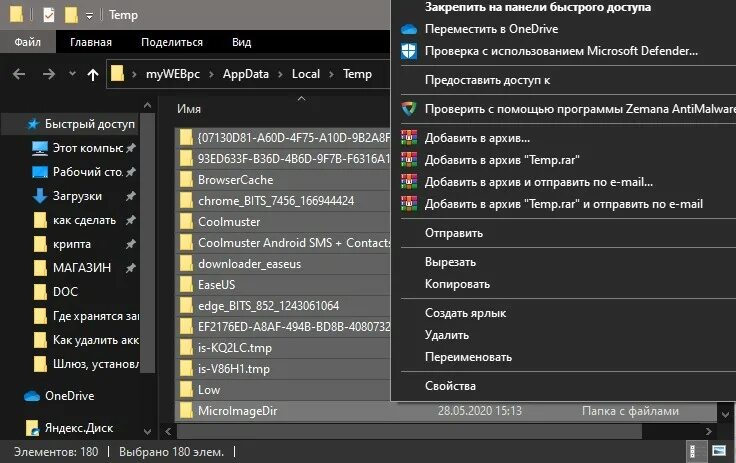
Task: Open the quick access toolbar dropdown arrow
Action: [89, 16]
